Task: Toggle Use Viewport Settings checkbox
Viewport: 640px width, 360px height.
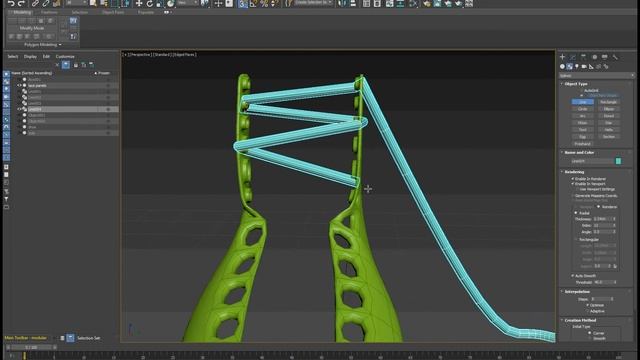Action: pos(577,189)
